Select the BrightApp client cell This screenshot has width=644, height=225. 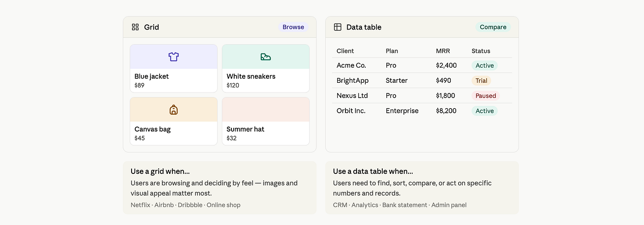pyautogui.click(x=353, y=81)
